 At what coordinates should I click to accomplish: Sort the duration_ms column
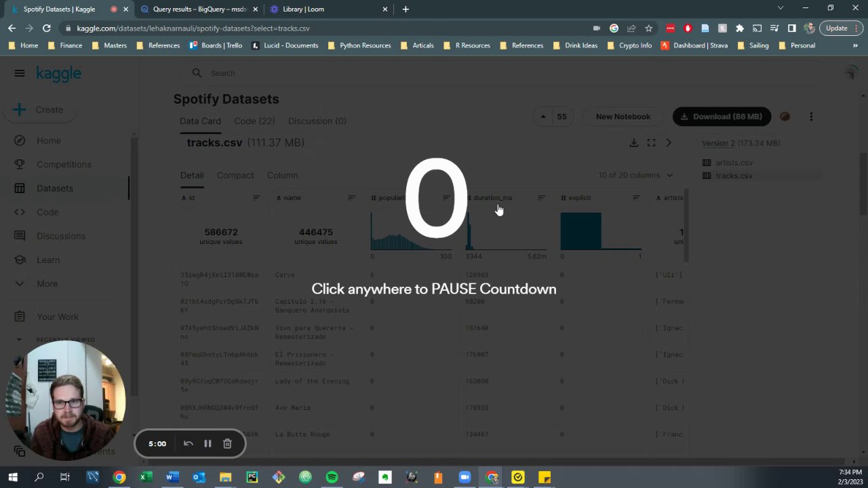[x=541, y=198]
